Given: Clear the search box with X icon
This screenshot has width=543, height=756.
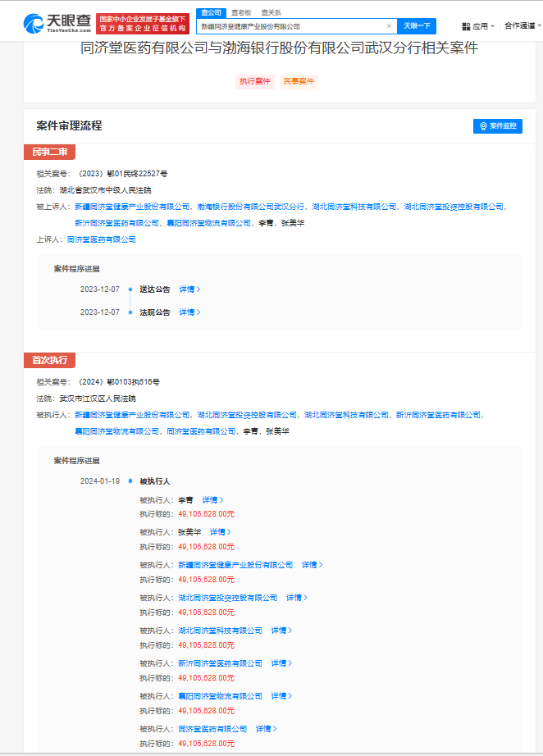Looking at the screenshot, I should point(389,26).
